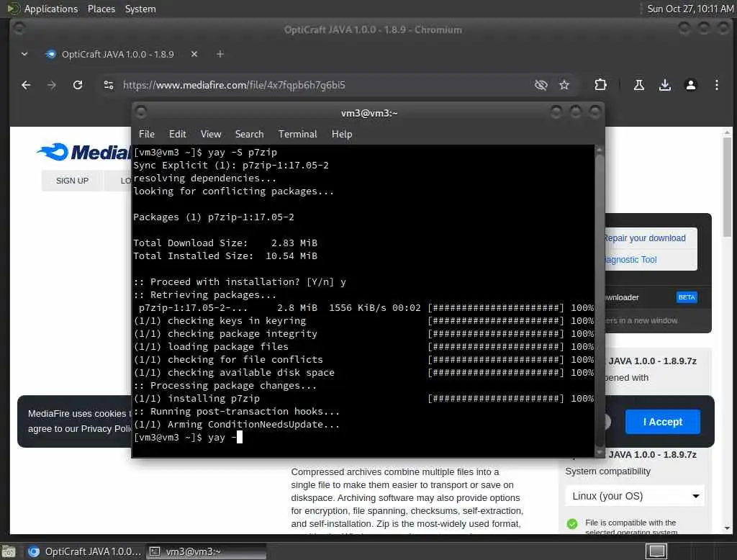Open the Linux (your OS) dropdown
Screen dimensions: 737x560
pos(635,496)
